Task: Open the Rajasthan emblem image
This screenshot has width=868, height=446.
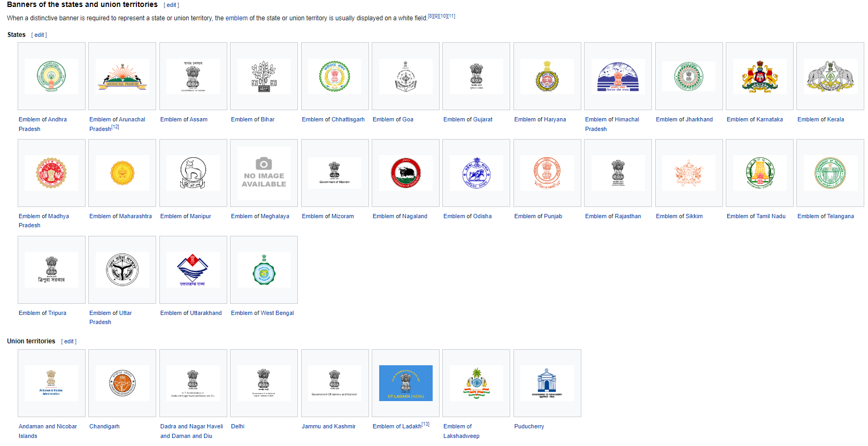Action: tap(618, 173)
